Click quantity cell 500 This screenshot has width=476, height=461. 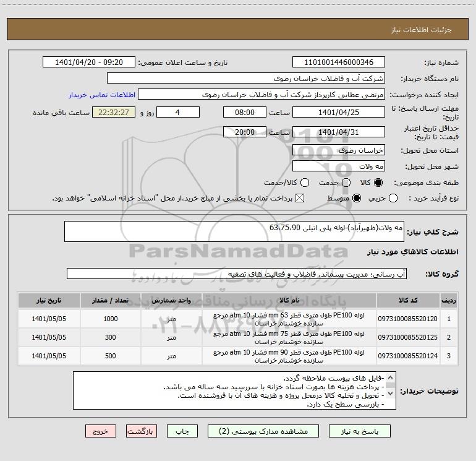[111, 356]
